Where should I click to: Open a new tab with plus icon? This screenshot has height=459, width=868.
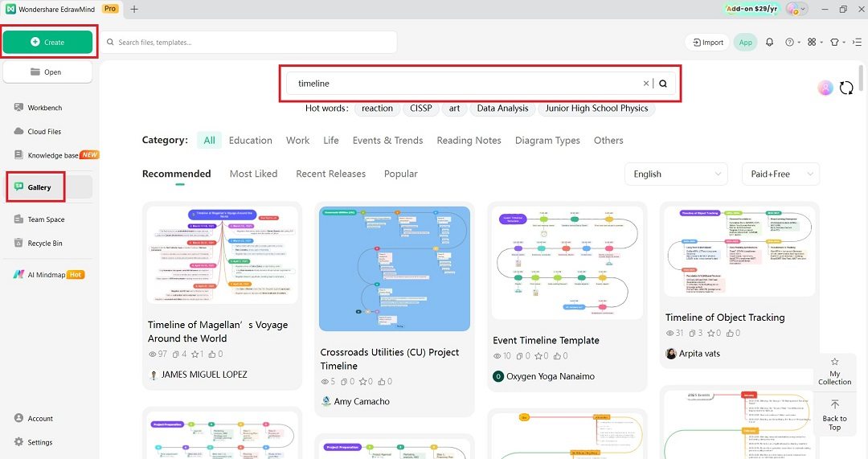134,9
